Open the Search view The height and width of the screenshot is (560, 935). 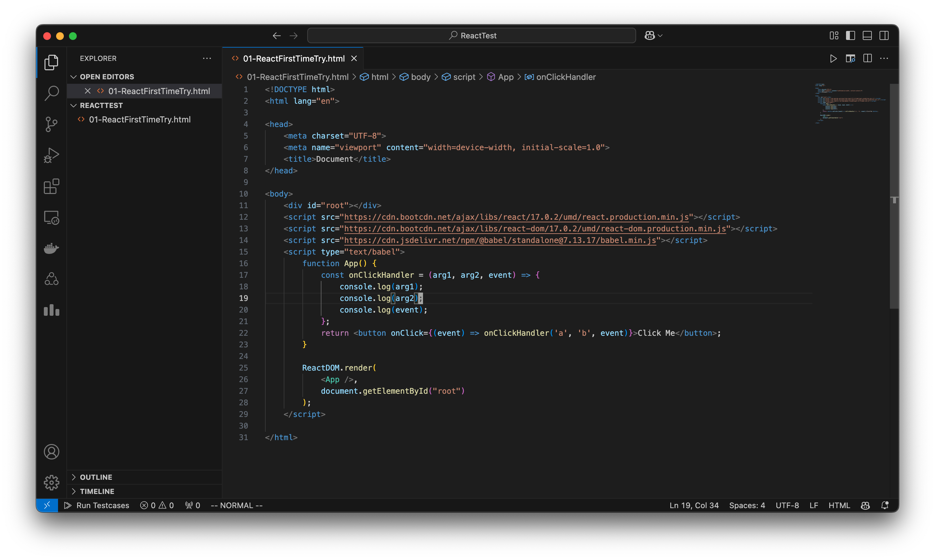51,93
